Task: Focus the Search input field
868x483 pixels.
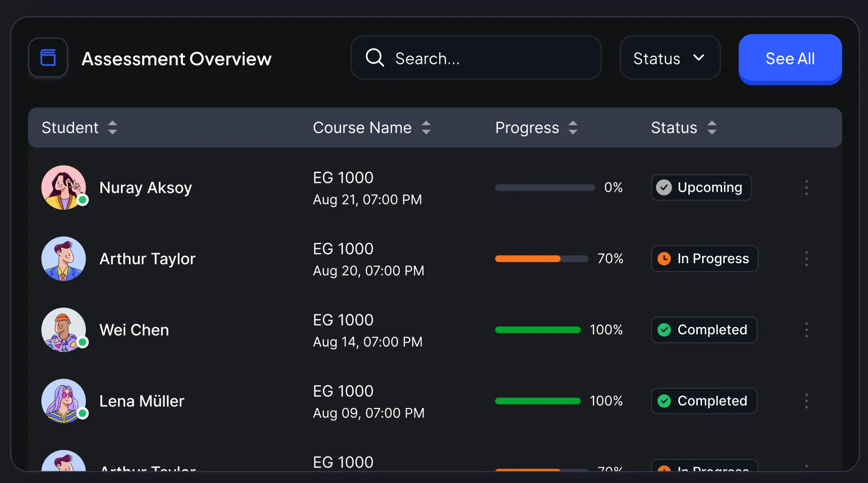Action: (476, 58)
